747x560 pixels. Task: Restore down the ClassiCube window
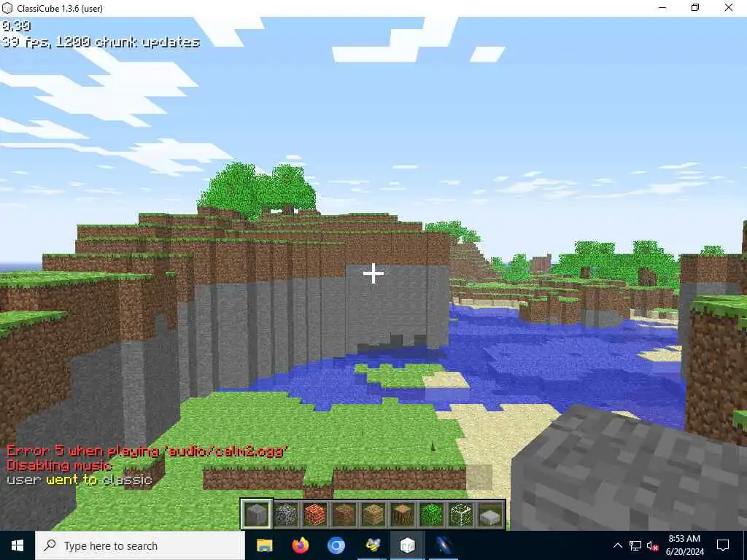[695, 7]
